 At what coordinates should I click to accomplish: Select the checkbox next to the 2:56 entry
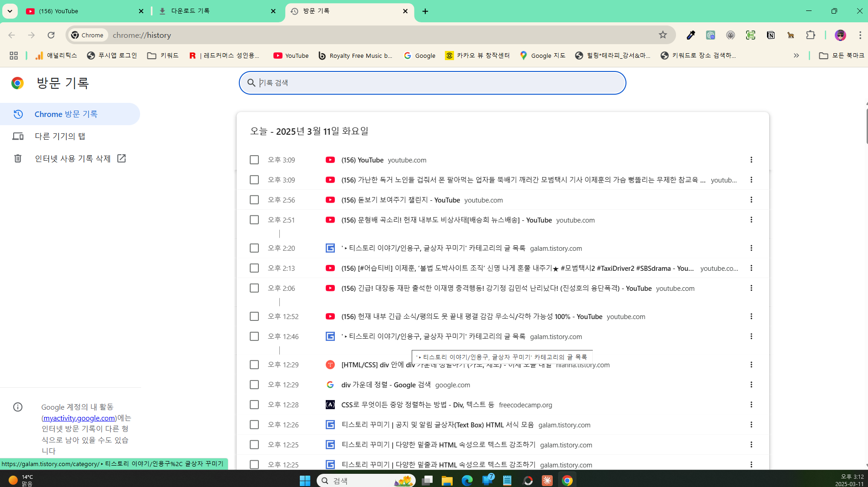254,200
